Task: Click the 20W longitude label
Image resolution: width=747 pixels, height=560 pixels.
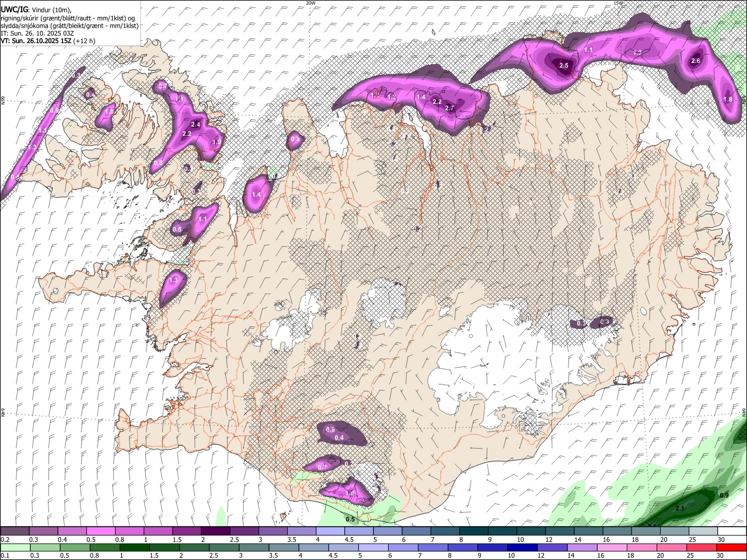Action: [310, 3]
